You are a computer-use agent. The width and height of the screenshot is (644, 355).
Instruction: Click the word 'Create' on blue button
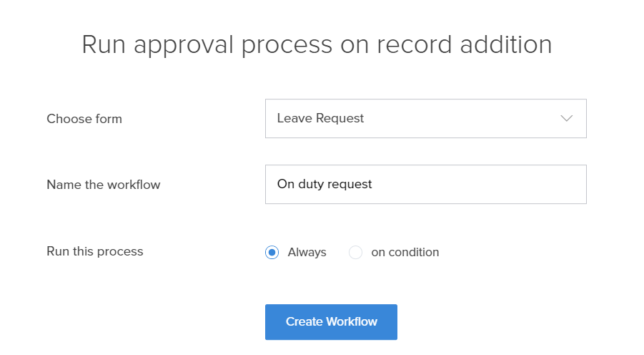(304, 322)
